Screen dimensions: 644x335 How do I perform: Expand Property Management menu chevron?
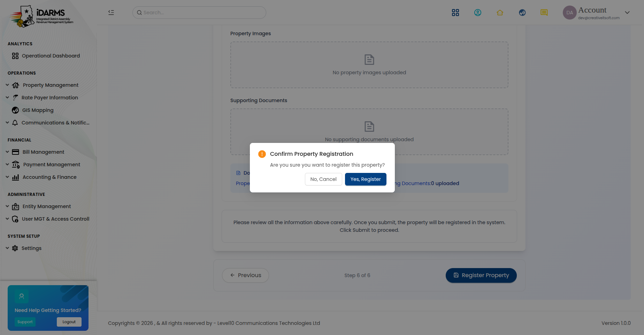click(7, 85)
